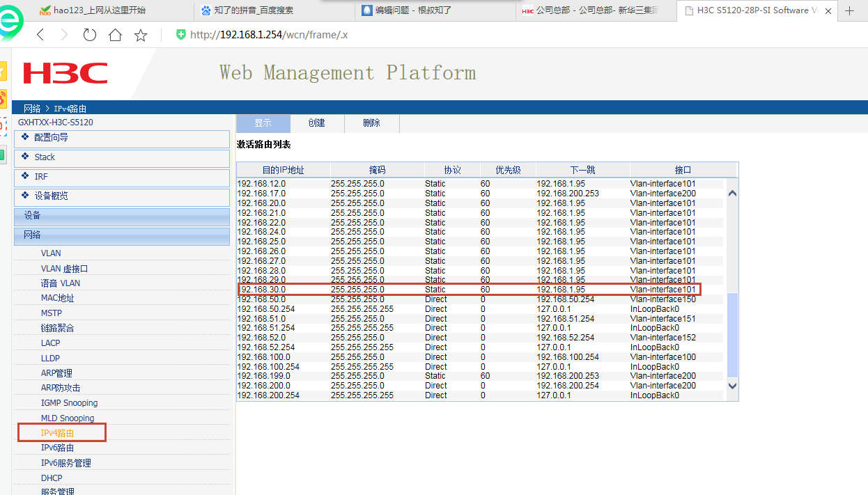This screenshot has width=868, height=495.
Task: Click next hop 192.168.50.254
Action: 566,299
